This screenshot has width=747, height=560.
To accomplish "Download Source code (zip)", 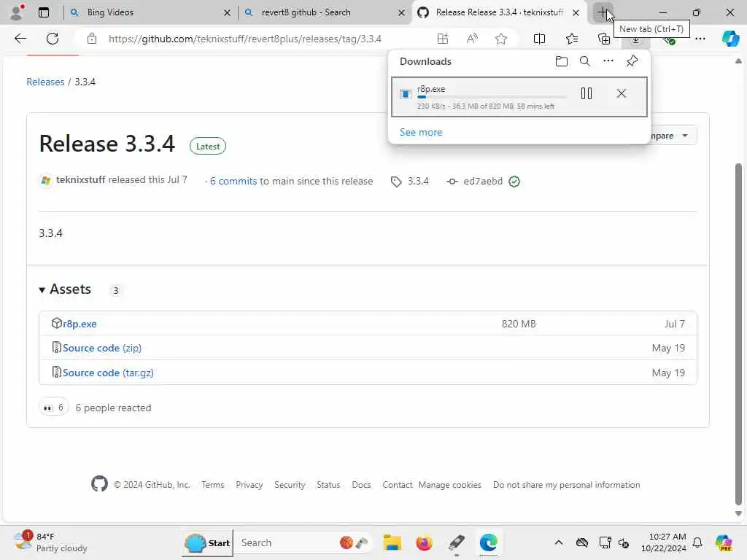I will (x=102, y=348).
